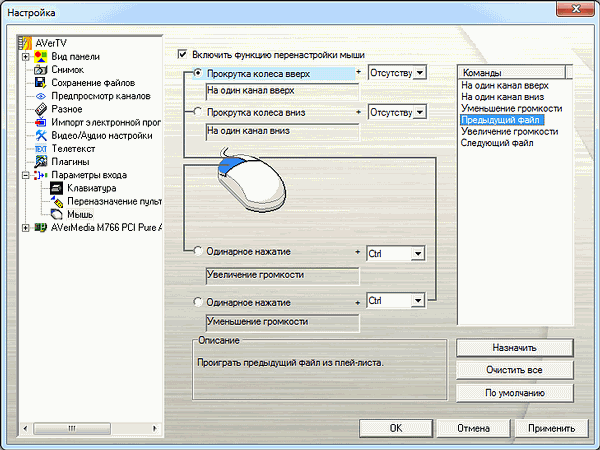Open the Клавиатура keyboard icon
The image size is (600, 450).
[x=57, y=187]
